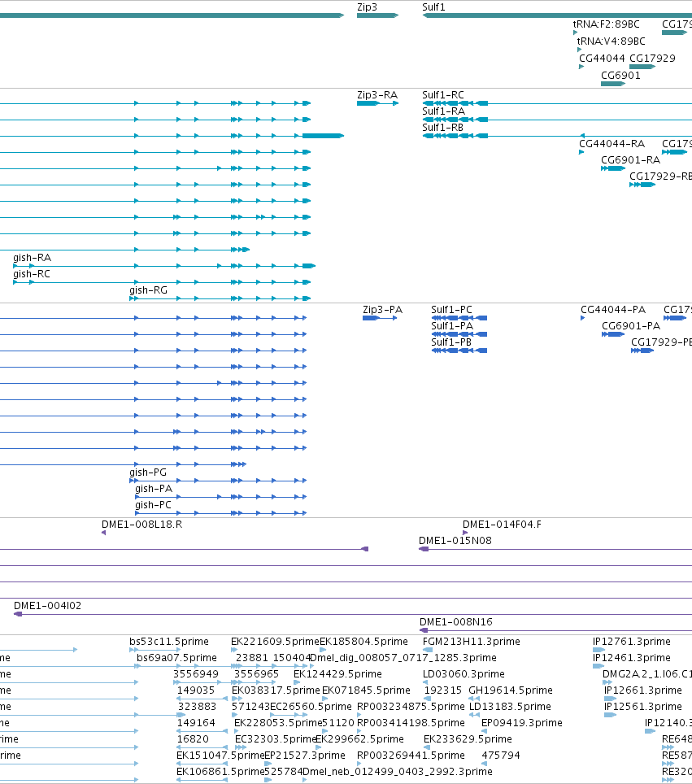Click the DME1-015N08 clone label
This screenshot has width=692, height=784.
point(455,541)
